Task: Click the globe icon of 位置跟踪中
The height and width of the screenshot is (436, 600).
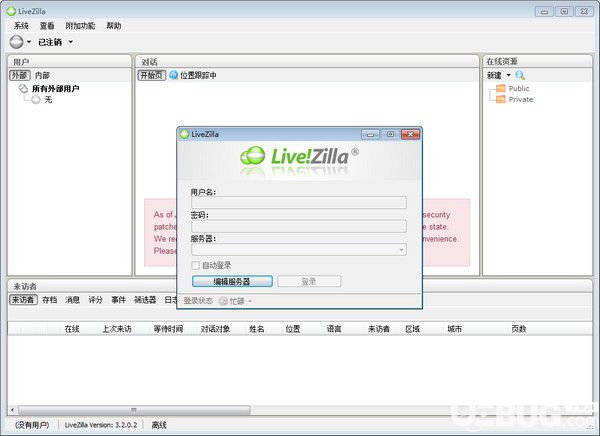Action: pyautogui.click(x=173, y=75)
